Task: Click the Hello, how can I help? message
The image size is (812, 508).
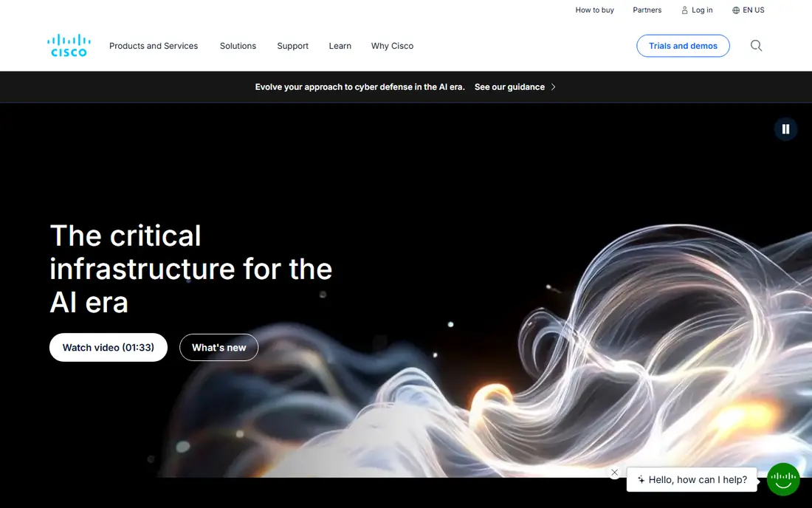Action: 692,479
